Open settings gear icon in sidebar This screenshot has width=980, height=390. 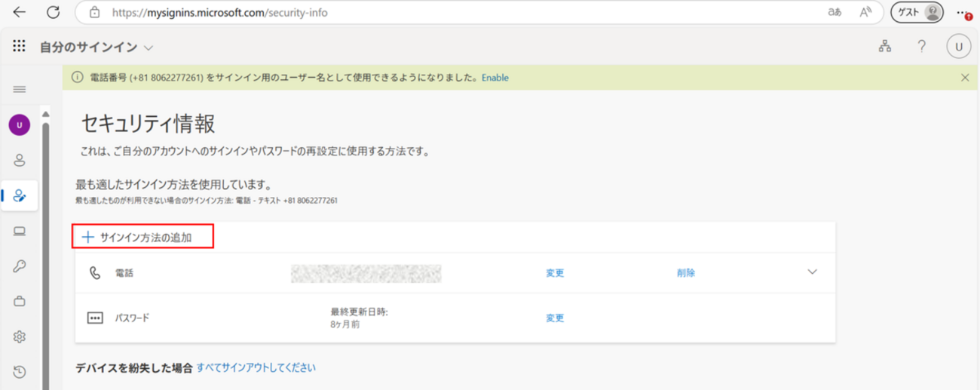tap(20, 336)
